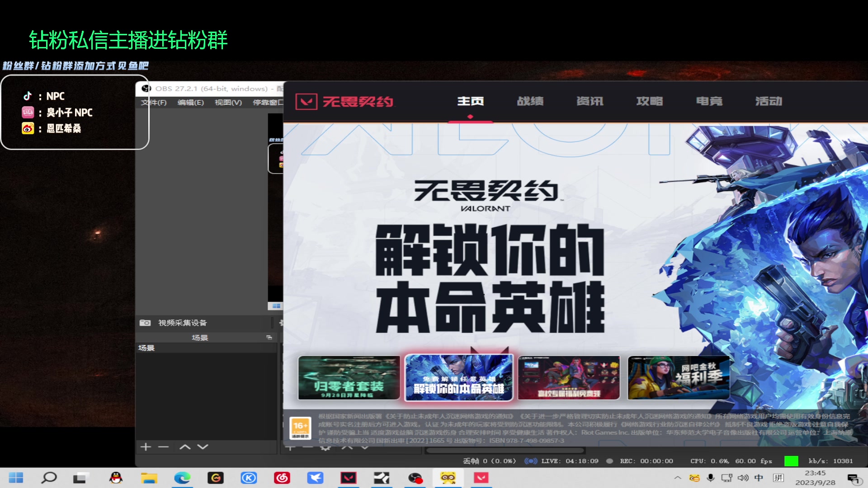Add a new scene with the plus icon
The width and height of the screenshot is (868, 488).
coord(146,446)
